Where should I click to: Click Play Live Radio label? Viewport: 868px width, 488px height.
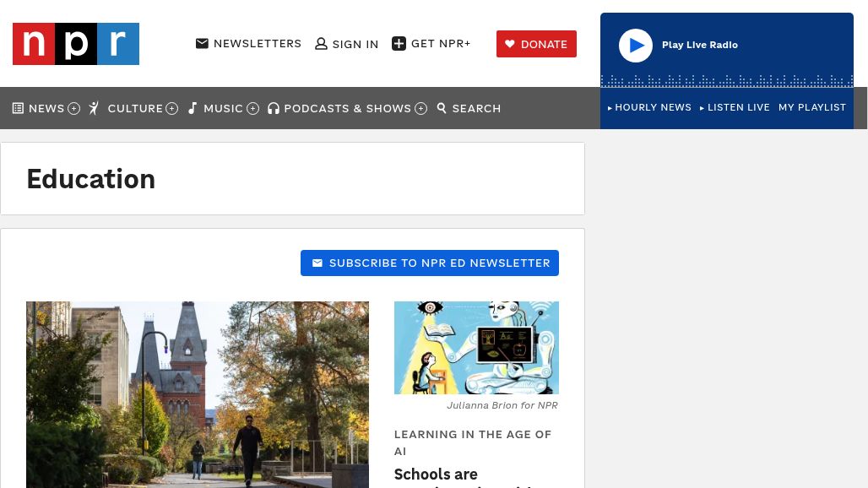pos(700,45)
